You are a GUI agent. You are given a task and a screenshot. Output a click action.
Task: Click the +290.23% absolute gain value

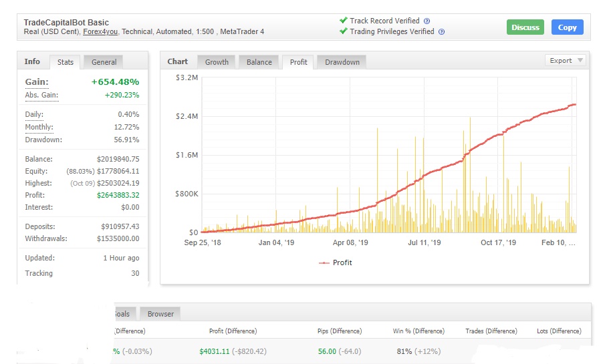point(122,95)
